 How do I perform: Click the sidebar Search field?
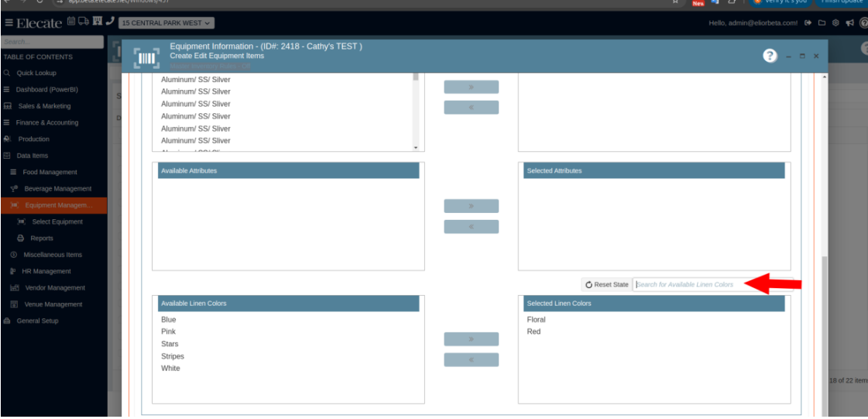[x=53, y=42]
